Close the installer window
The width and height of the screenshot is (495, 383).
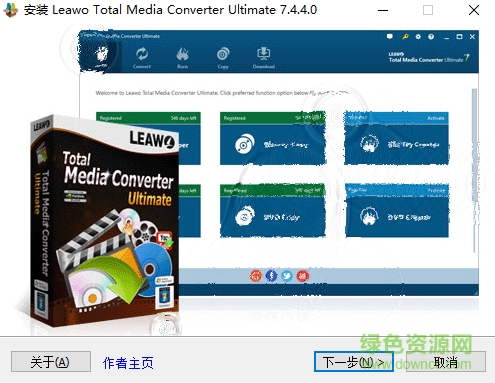pyautogui.click(x=474, y=10)
